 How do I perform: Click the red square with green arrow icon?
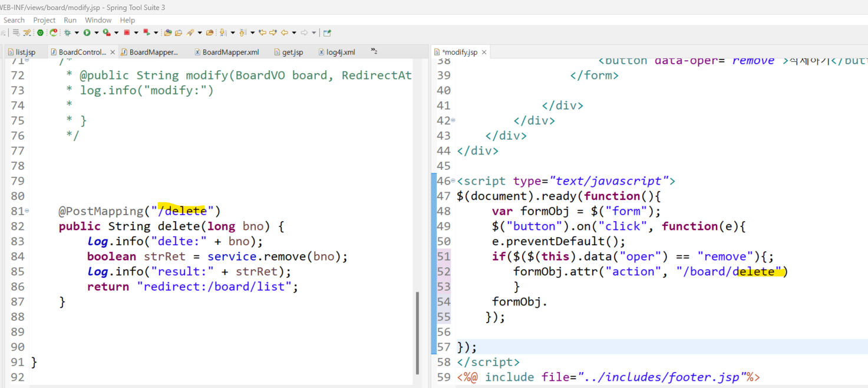147,32
